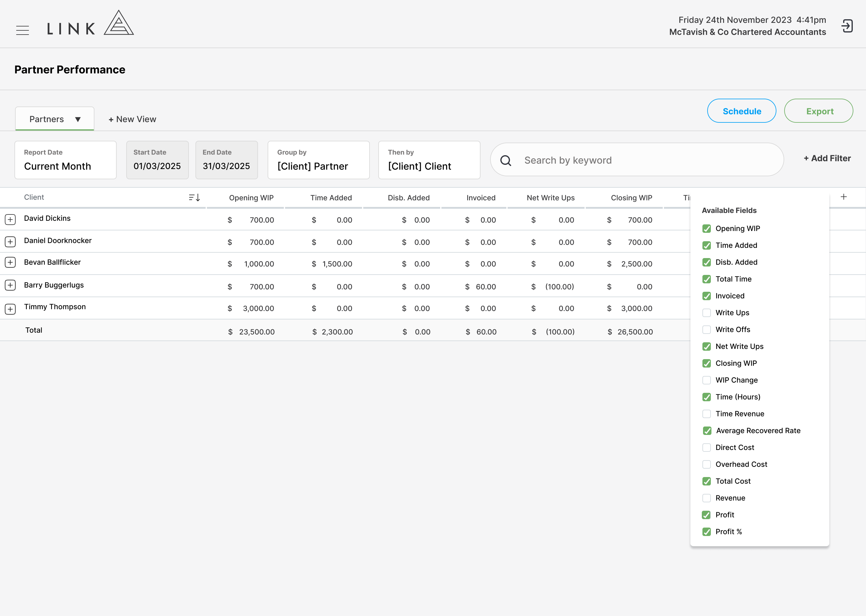The width and height of the screenshot is (866, 616).
Task: Click the McTavish & Co Chartered Accountants name
Action: [747, 32]
